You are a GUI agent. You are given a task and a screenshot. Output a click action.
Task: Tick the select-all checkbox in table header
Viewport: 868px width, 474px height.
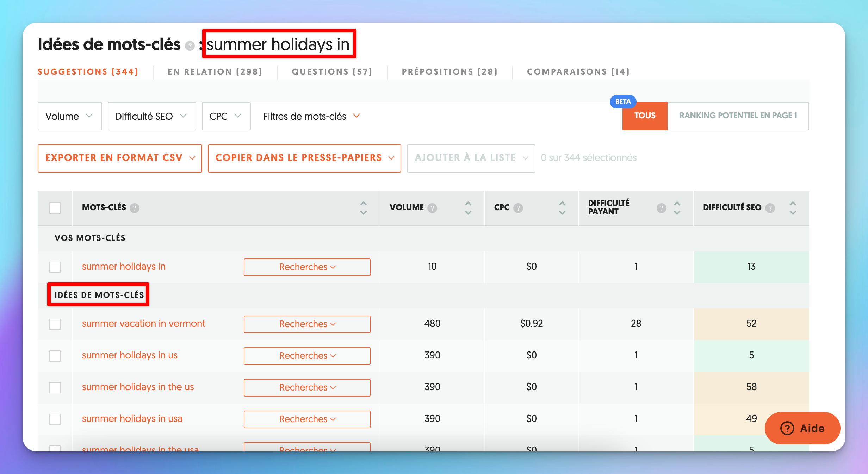pos(55,208)
